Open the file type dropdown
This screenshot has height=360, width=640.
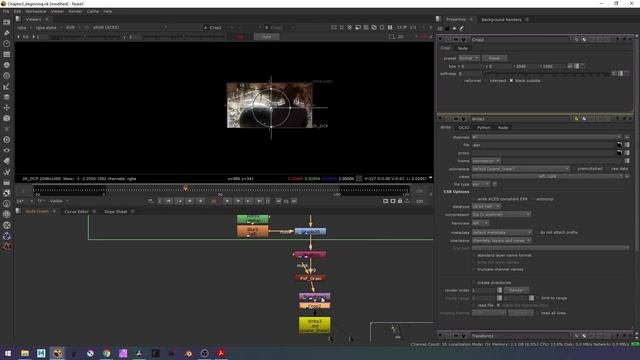(481, 184)
